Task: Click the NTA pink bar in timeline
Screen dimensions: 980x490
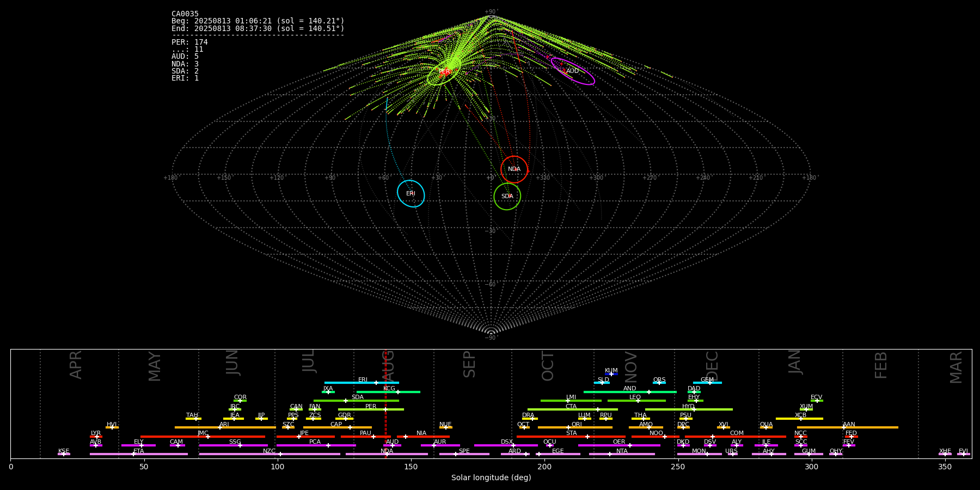Action: 622,454
